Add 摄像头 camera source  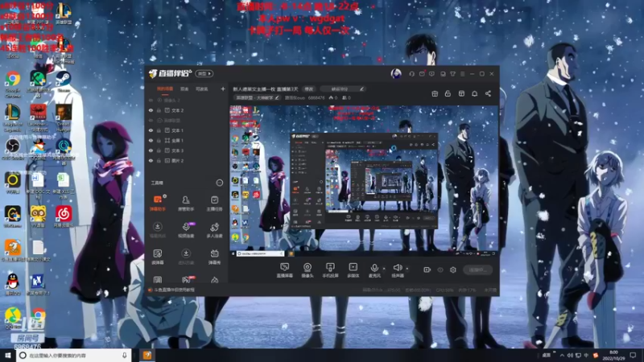coord(308,270)
